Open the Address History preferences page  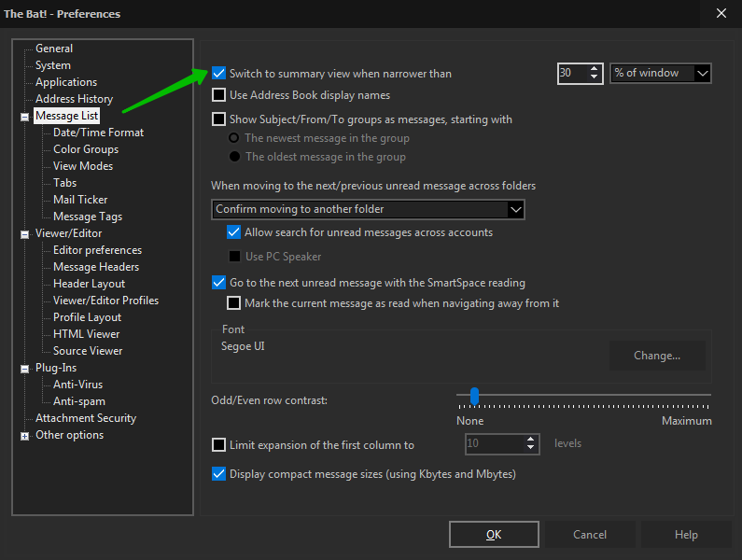[x=75, y=99]
